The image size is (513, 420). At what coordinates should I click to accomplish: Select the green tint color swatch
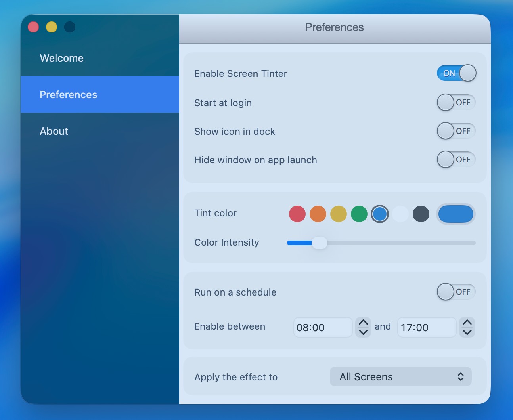click(x=359, y=214)
